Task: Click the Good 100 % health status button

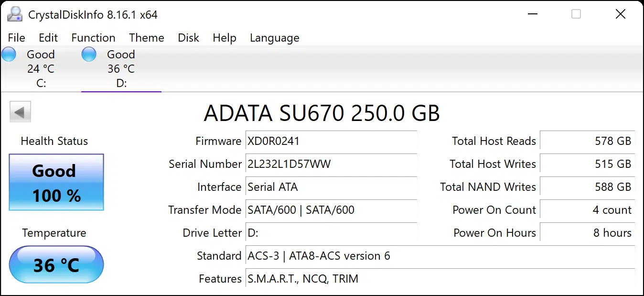Action: [56, 182]
